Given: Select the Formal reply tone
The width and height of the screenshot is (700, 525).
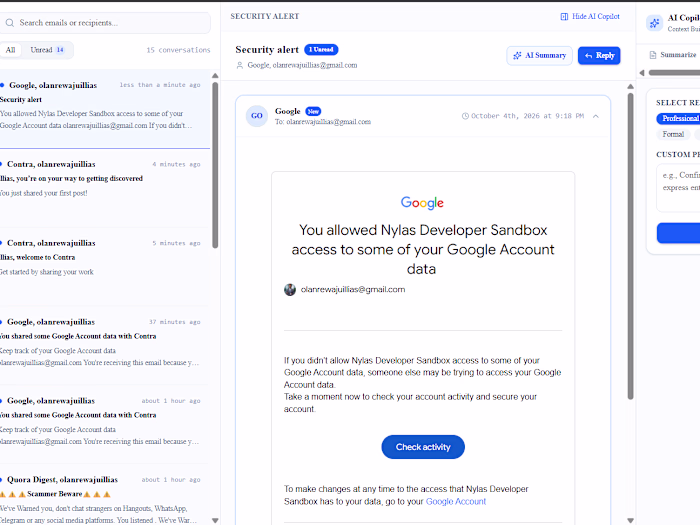Looking at the screenshot, I should click(x=673, y=134).
